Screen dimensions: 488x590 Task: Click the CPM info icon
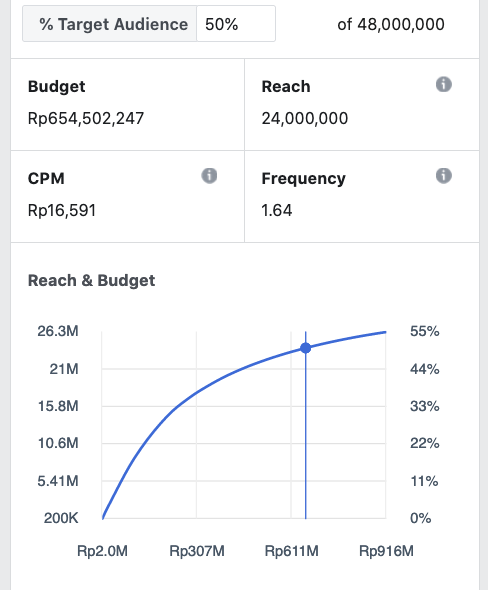[x=209, y=176]
